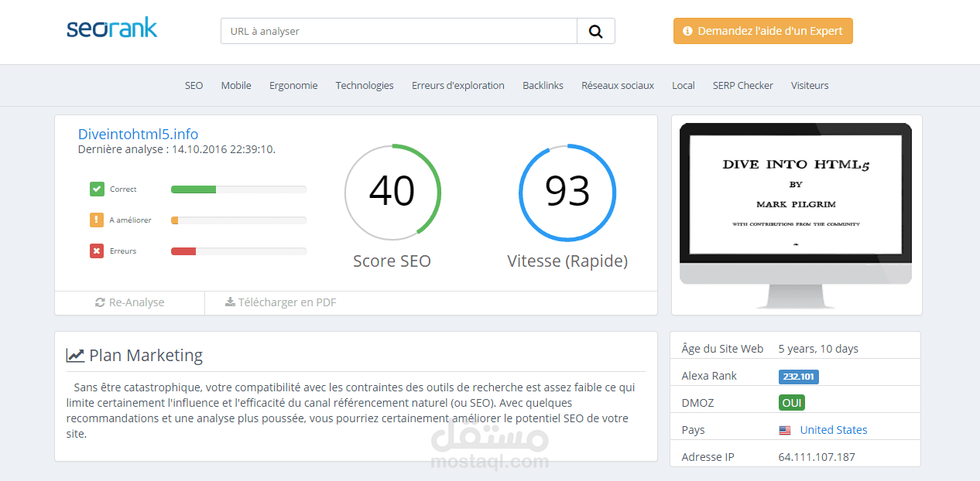Open the Mobile tab

236,86
